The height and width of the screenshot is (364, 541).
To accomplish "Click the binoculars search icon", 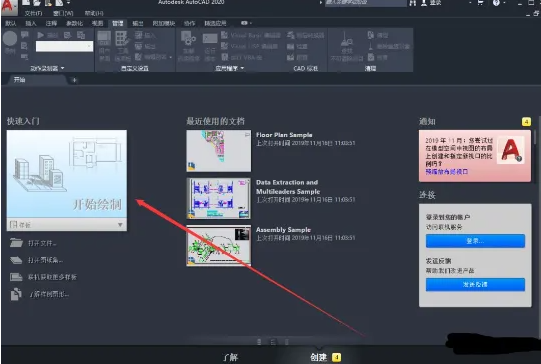I will point(413,3).
